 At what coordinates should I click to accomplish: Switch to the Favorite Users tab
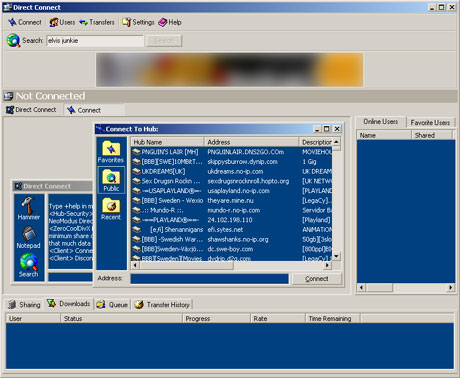[430, 123]
